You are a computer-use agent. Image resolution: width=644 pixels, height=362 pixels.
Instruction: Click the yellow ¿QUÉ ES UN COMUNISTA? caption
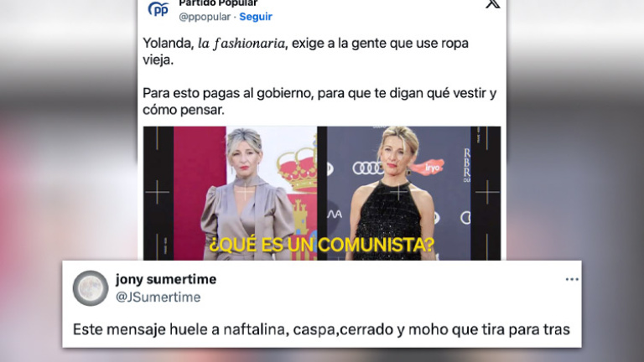322,245
